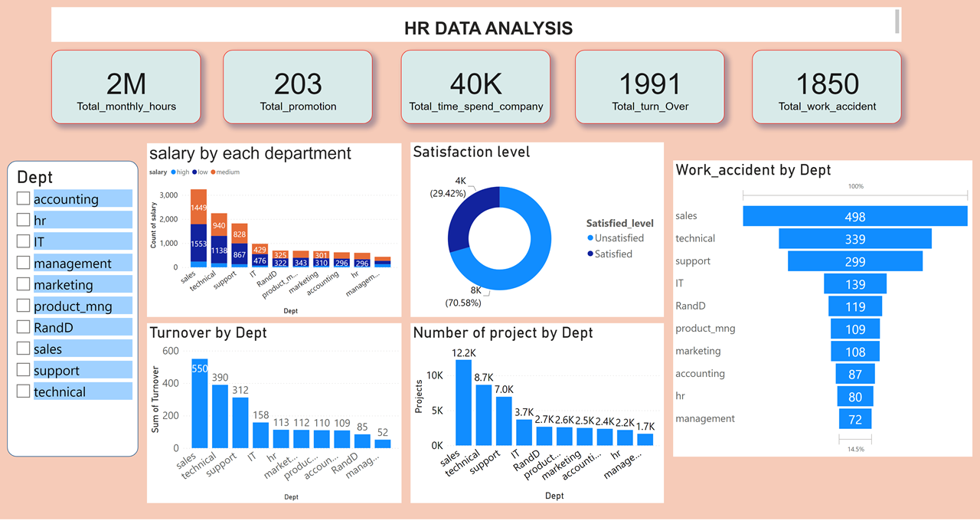Click the Satisfied legend marker
This screenshot has width=980, height=524.
(590, 254)
